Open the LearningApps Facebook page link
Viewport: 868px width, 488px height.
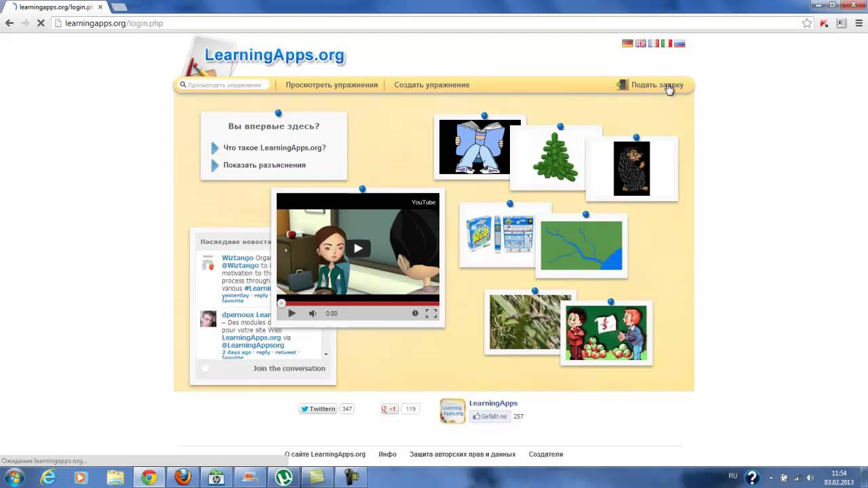click(x=493, y=403)
